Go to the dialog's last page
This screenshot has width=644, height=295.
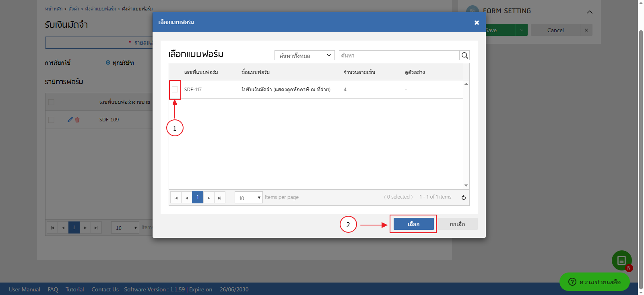tap(219, 198)
